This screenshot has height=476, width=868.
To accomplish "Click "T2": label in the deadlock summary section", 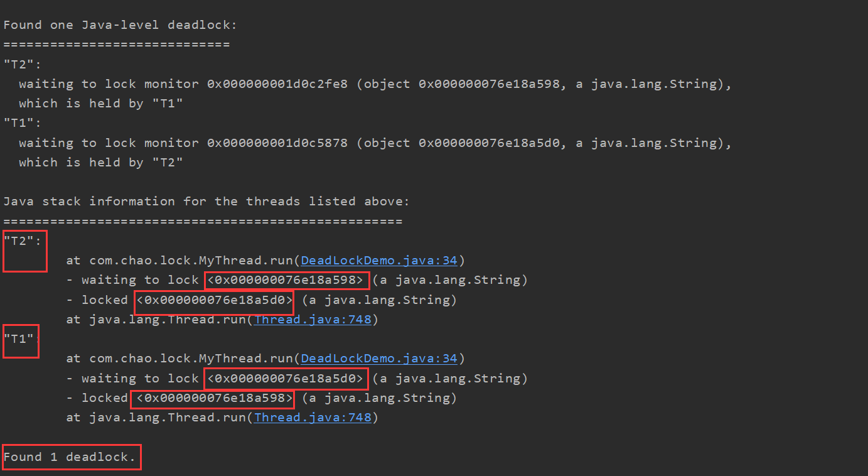I will pos(23,65).
